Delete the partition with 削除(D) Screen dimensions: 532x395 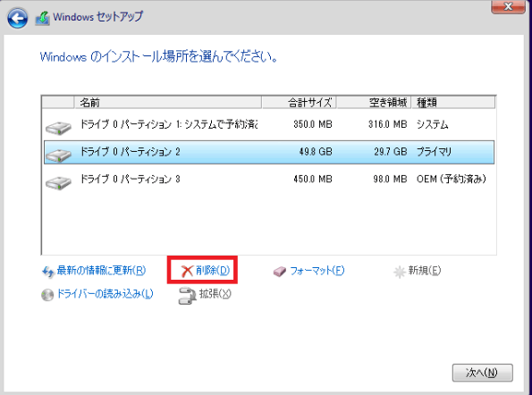click(213, 270)
